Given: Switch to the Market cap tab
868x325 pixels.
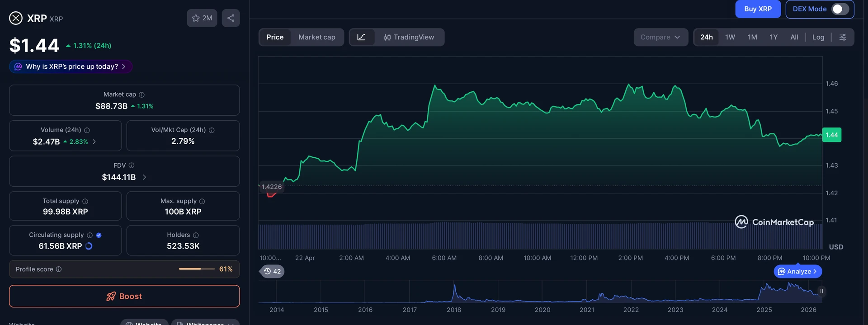Looking at the screenshot, I should 317,37.
